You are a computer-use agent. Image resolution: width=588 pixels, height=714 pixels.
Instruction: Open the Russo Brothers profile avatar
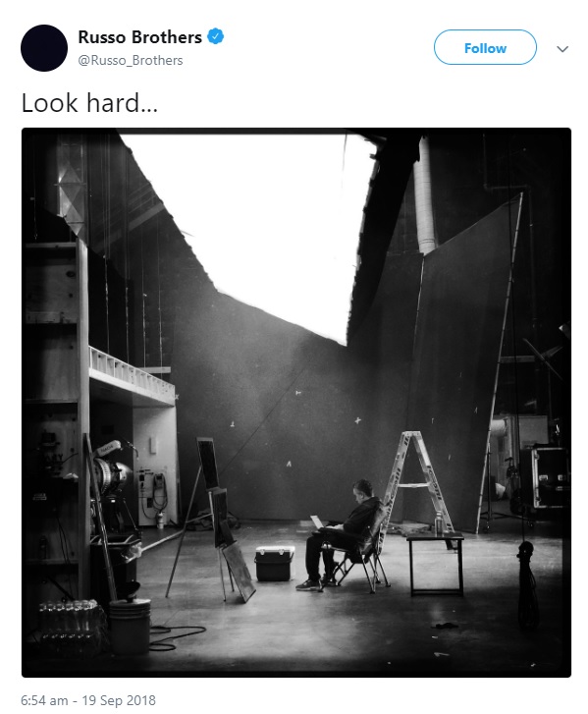[x=44, y=48]
